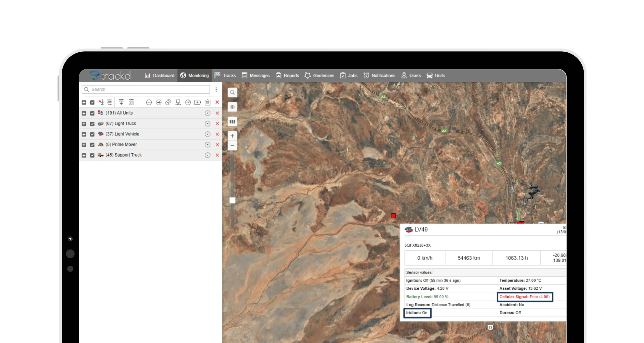Click the speedometer gauge toolbar icon
This screenshot has height=343, width=644.
pyautogui.click(x=188, y=102)
